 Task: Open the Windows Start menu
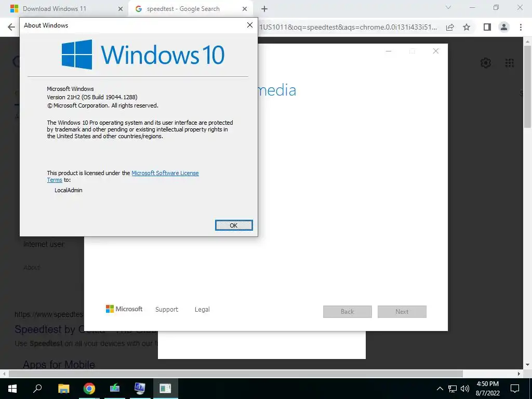click(12, 389)
